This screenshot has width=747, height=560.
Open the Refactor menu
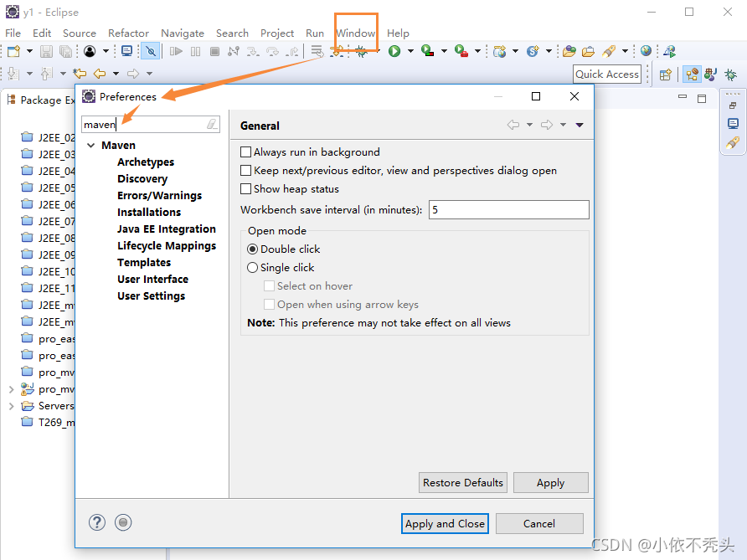tap(129, 33)
